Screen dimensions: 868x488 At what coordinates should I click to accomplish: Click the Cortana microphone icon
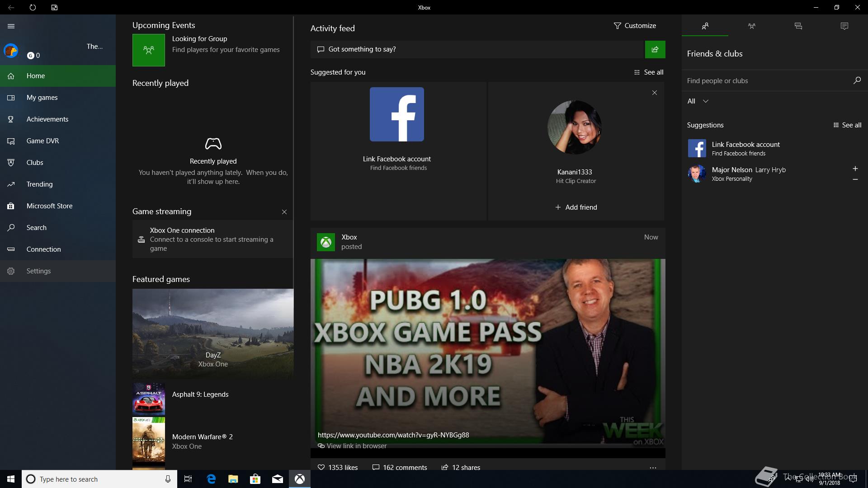coord(168,479)
